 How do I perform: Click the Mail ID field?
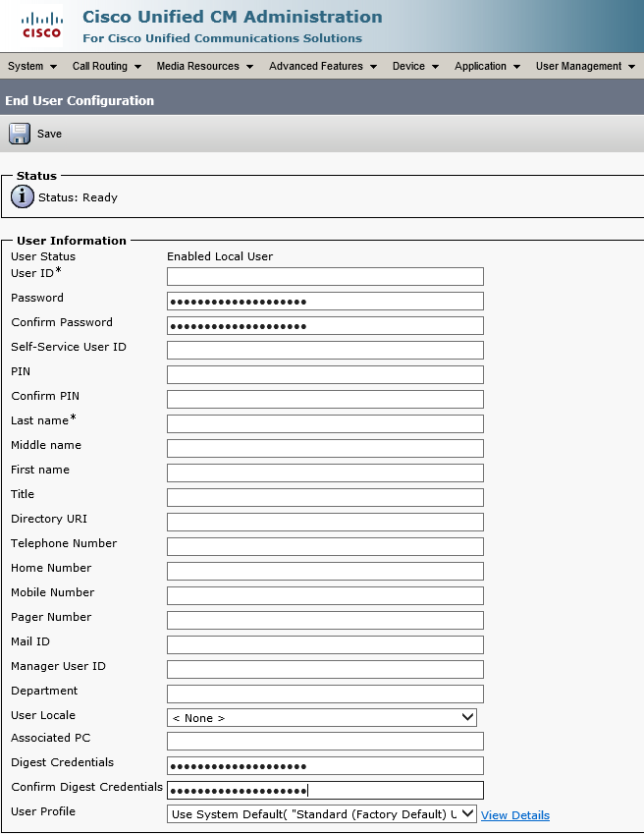(325, 644)
